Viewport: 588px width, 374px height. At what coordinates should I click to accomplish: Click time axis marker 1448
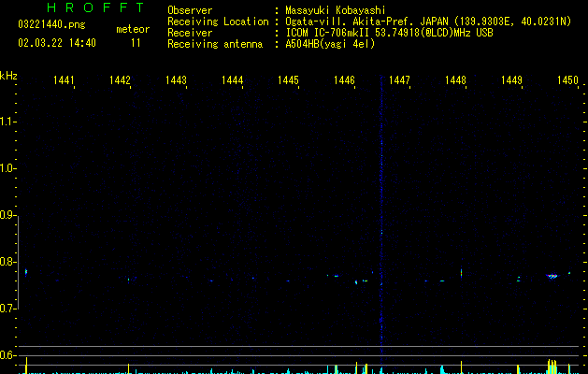coord(455,80)
